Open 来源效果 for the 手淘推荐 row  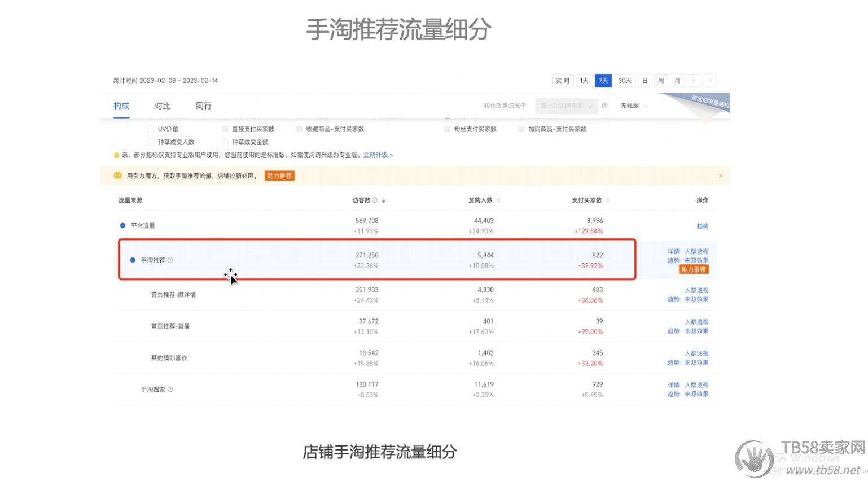click(696, 261)
